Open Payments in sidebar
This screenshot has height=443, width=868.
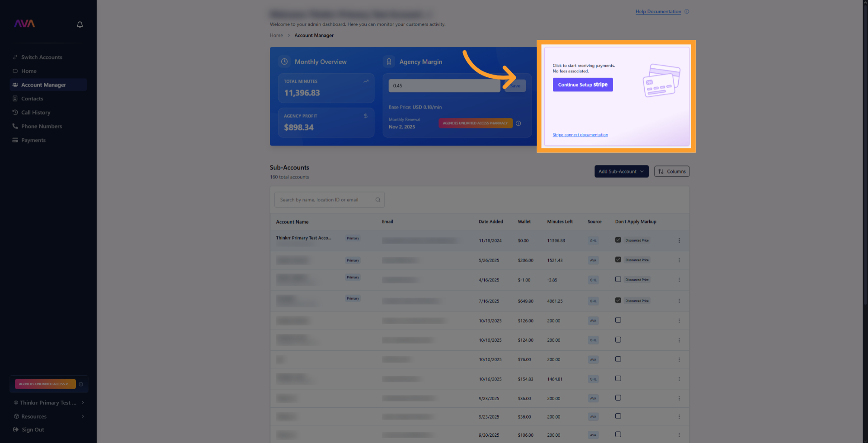click(x=33, y=140)
